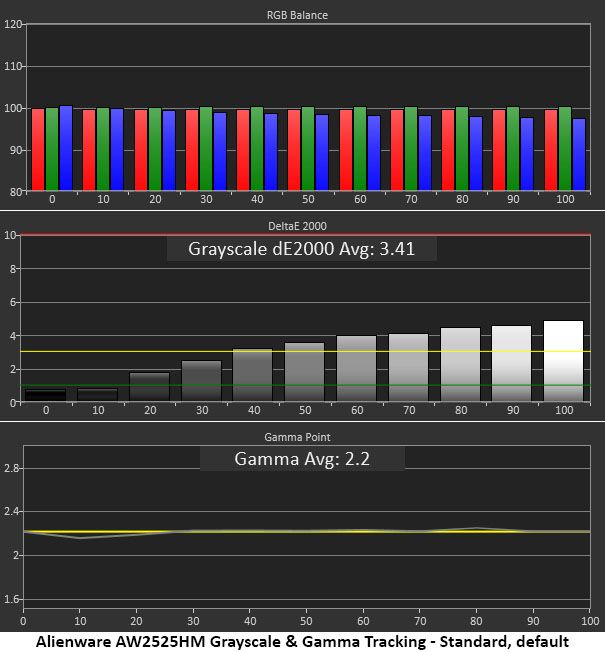Click the gamma curve dip at 10

(80, 538)
